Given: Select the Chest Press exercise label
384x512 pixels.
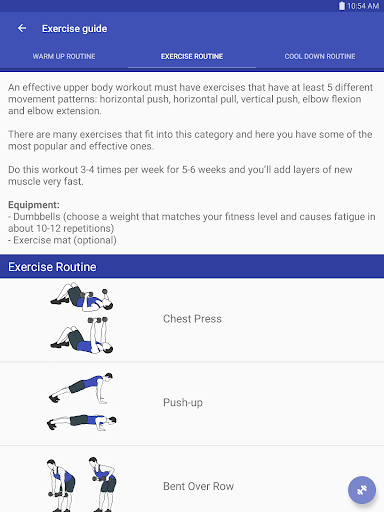Looking at the screenshot, I should [192, 319].
